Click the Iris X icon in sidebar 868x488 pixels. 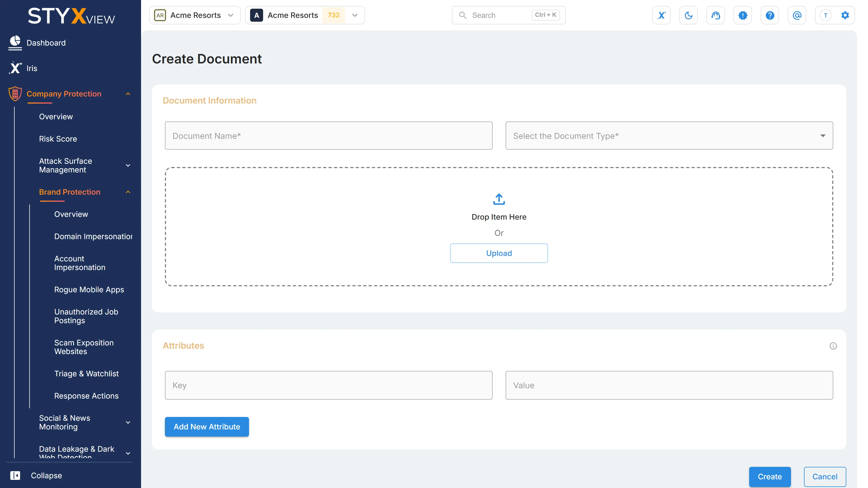pyautogui.click(x=15, y=68)
